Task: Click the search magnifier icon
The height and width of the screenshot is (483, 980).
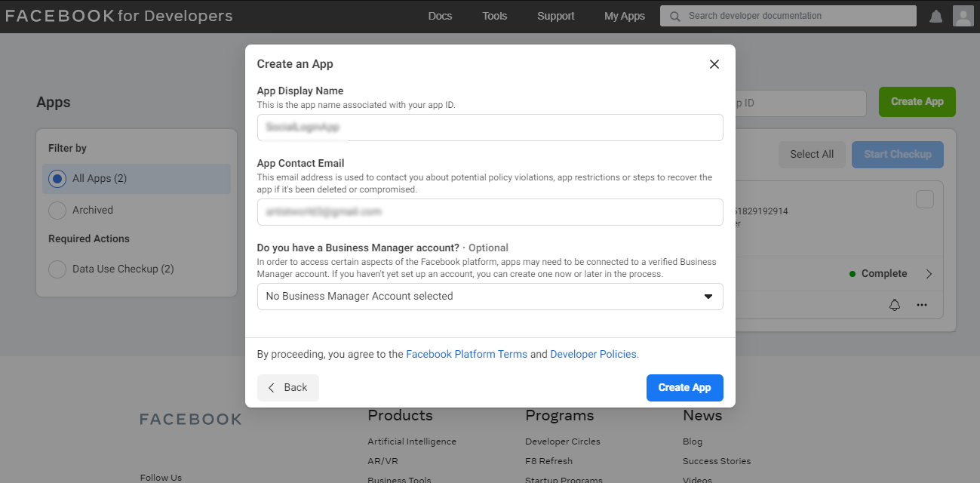Action: pos(674,16)
